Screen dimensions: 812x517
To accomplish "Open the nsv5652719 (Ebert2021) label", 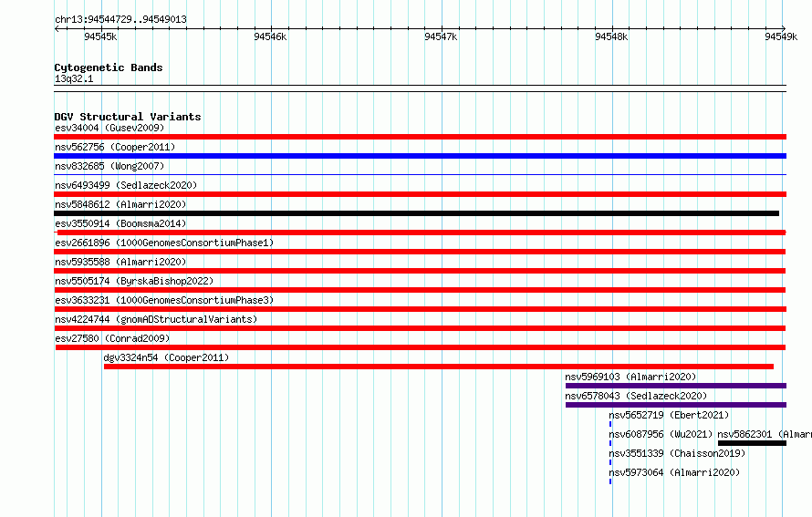I will point(669,415).
